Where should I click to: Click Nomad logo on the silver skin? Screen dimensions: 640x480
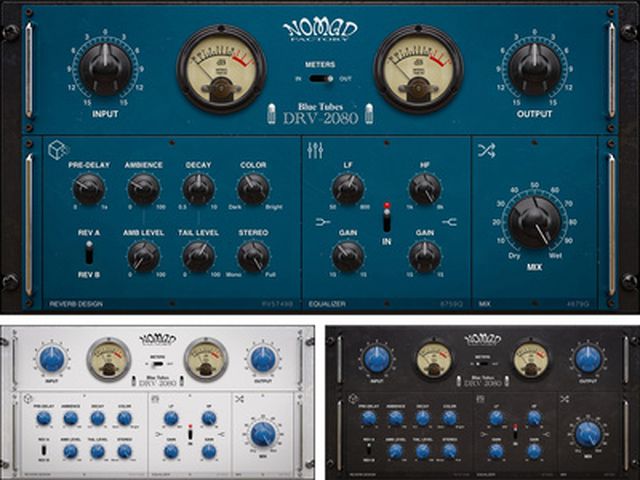coord(158,340)
